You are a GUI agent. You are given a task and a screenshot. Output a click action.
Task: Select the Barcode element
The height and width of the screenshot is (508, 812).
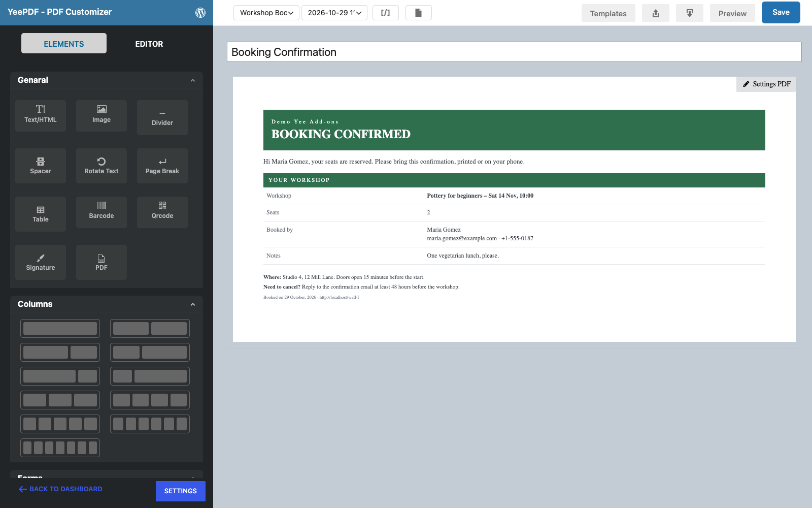[101, 212]
